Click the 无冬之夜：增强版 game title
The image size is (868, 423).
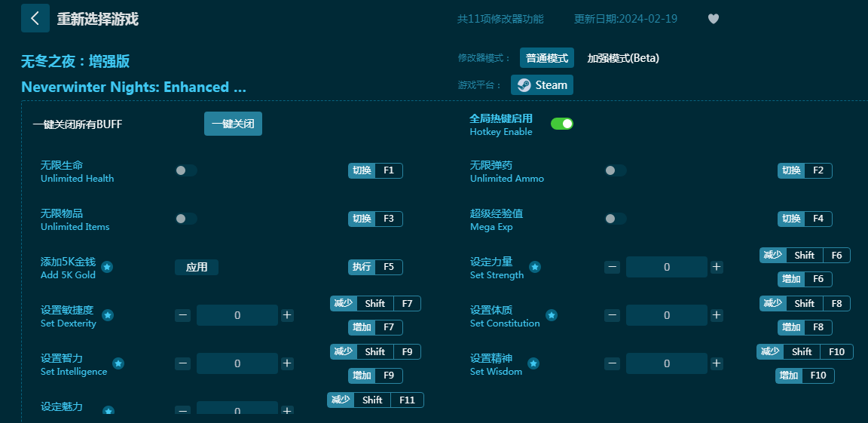(x=75, y=62)
